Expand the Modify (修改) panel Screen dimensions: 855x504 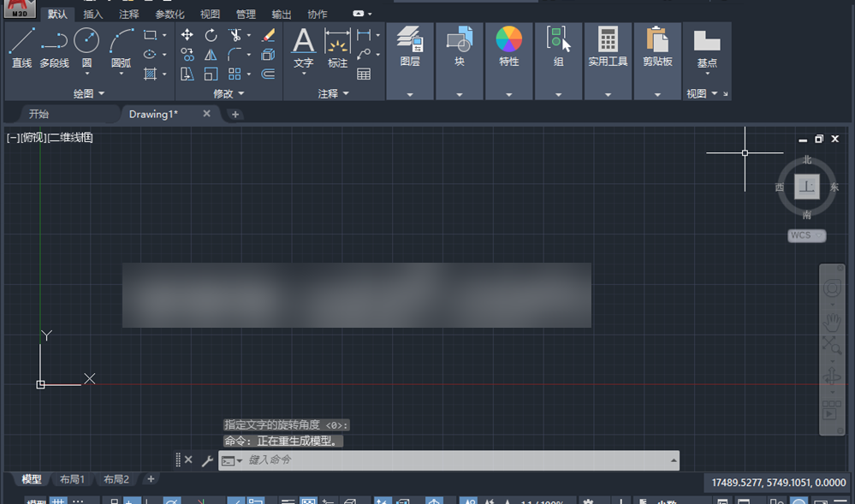pyautogui.click(x=229, y=94)
